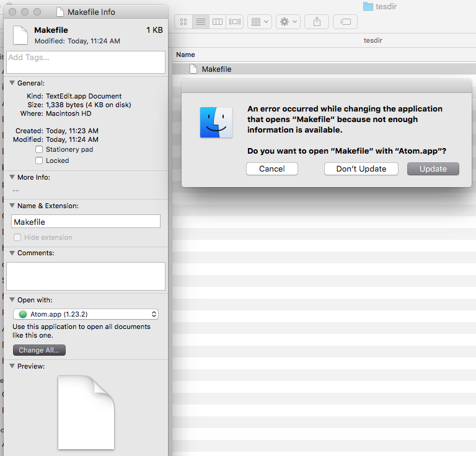476x456 pixels.
Task: Collapse the Preview section
Action: 12,366
